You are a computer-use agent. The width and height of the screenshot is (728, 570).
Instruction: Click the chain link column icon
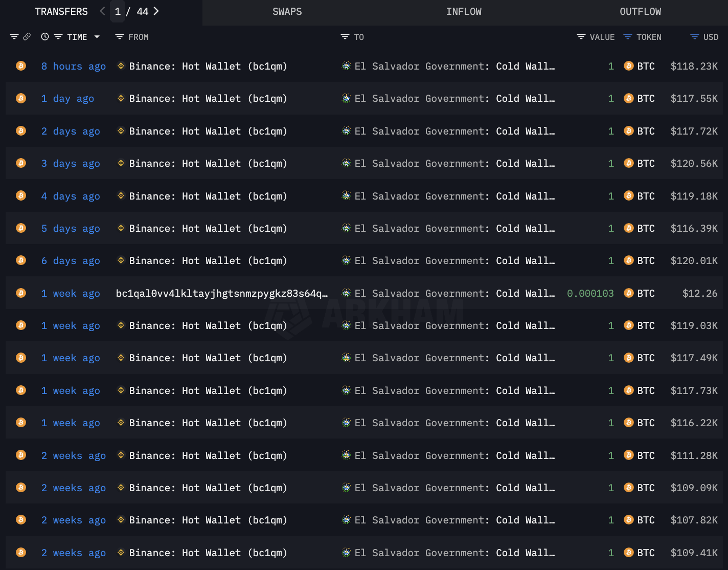click(27, 37)
